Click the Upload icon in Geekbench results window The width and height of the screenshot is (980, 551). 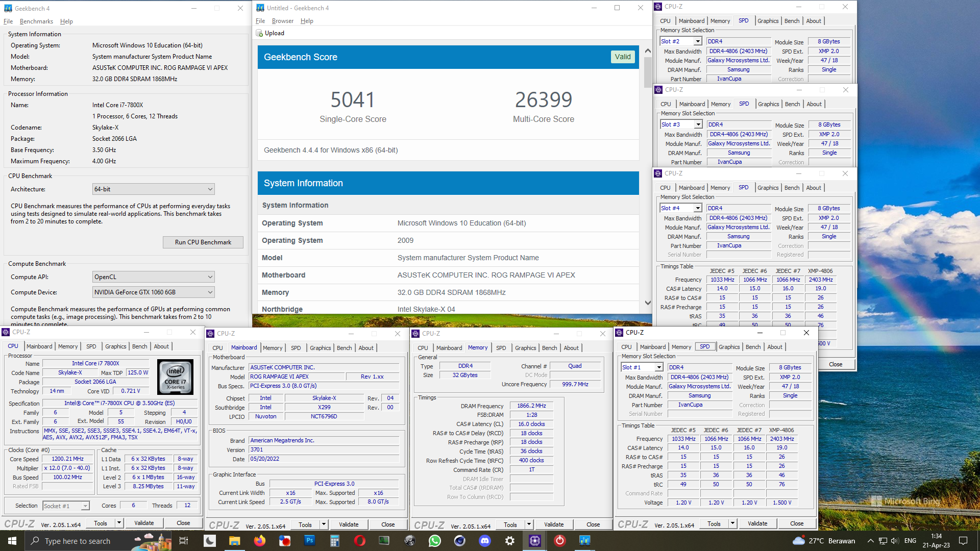(259, 33)
